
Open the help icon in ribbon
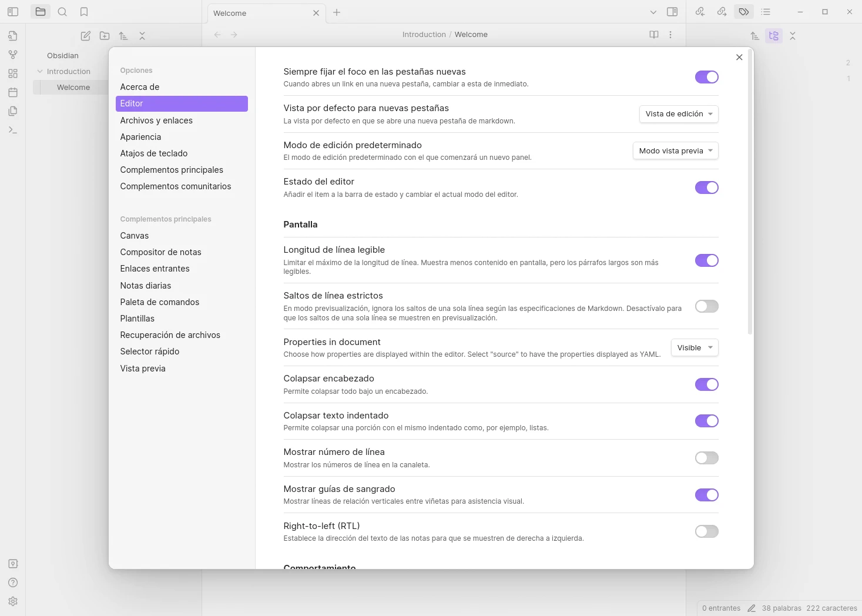tap(13, 582)
